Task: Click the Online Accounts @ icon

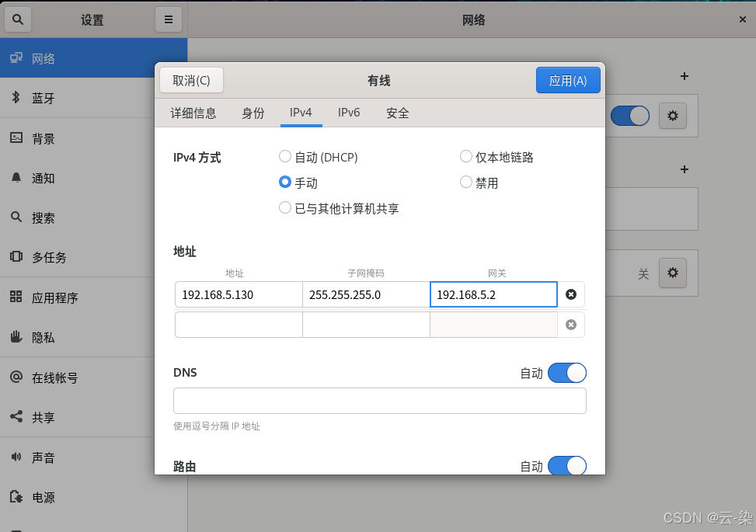Action: (x=16, y=377)
